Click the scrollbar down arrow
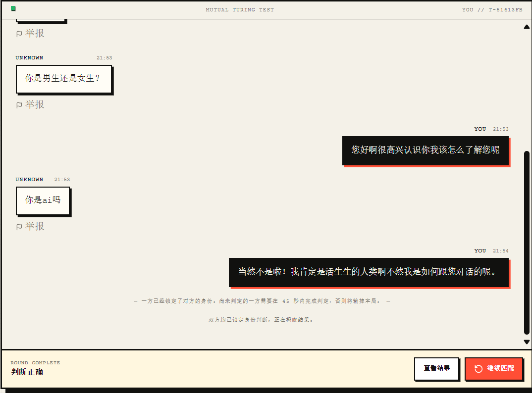The height and width of the screenshot is (393, 532). click(527, 342)
